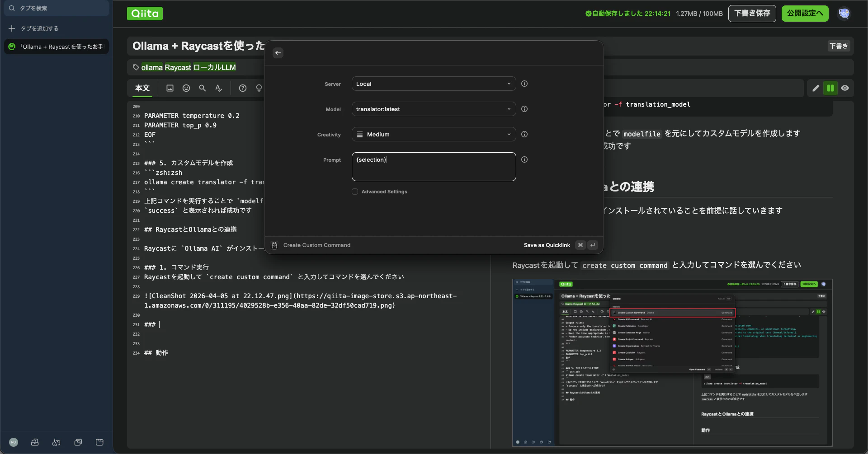The height and width of the screenshot is (454, 868).
Task: Switch to split view mode
Action: [830, 88]
